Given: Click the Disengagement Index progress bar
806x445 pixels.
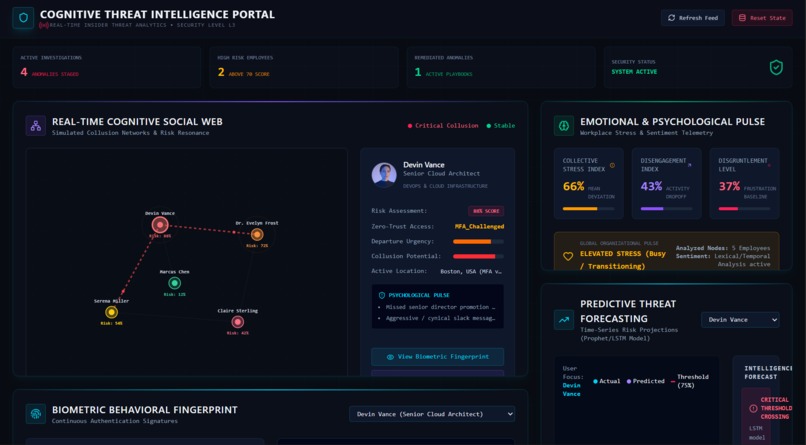Looking at the screenshot, I should pos(666,209).
